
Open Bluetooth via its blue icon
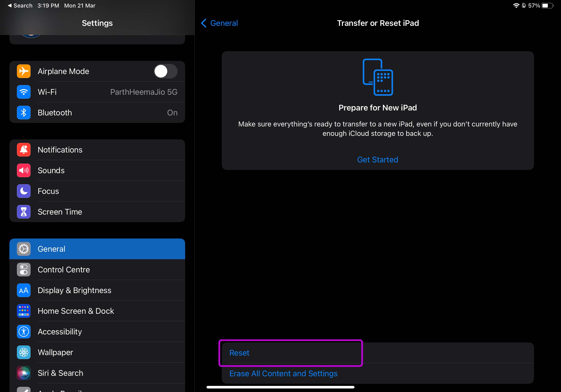(23, 112)
